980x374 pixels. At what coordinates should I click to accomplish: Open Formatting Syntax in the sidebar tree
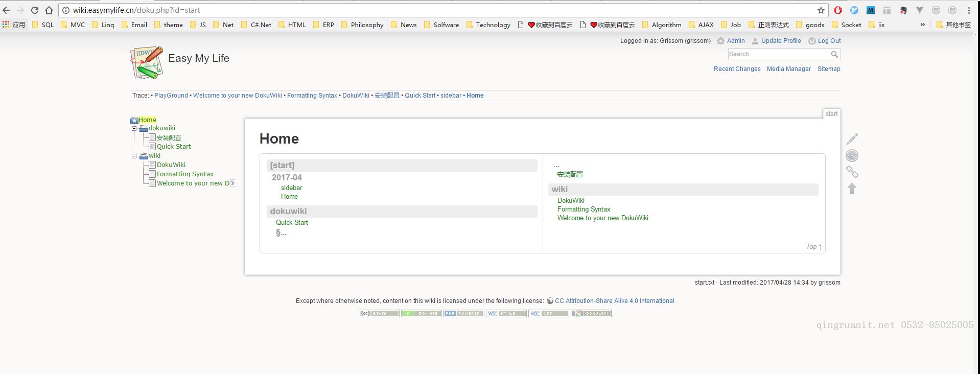pos(185,174)
